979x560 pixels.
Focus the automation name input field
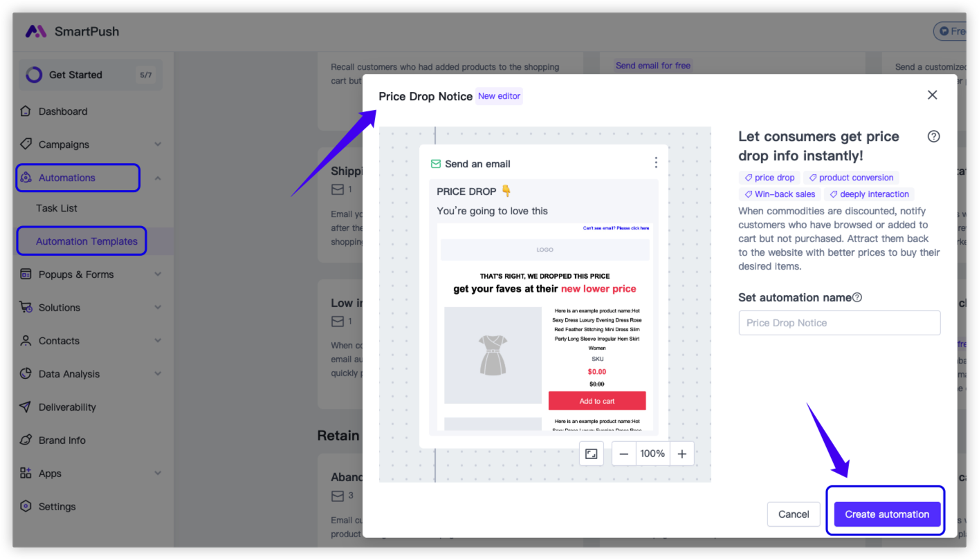[839, 323]
